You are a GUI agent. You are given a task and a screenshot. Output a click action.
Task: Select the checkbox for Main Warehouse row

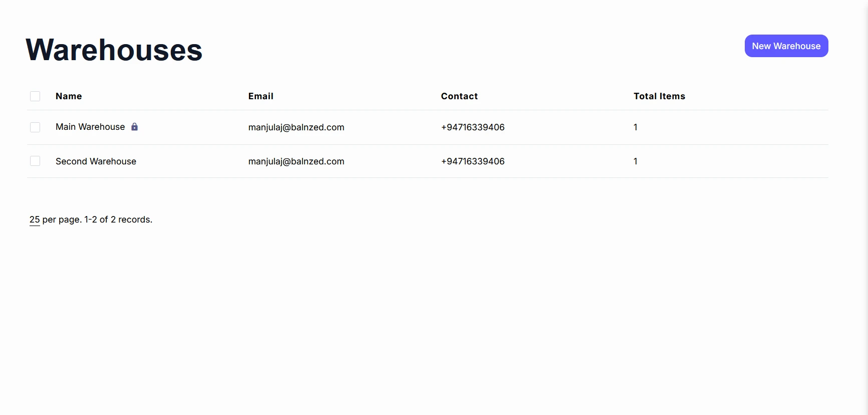pos(35,127)
